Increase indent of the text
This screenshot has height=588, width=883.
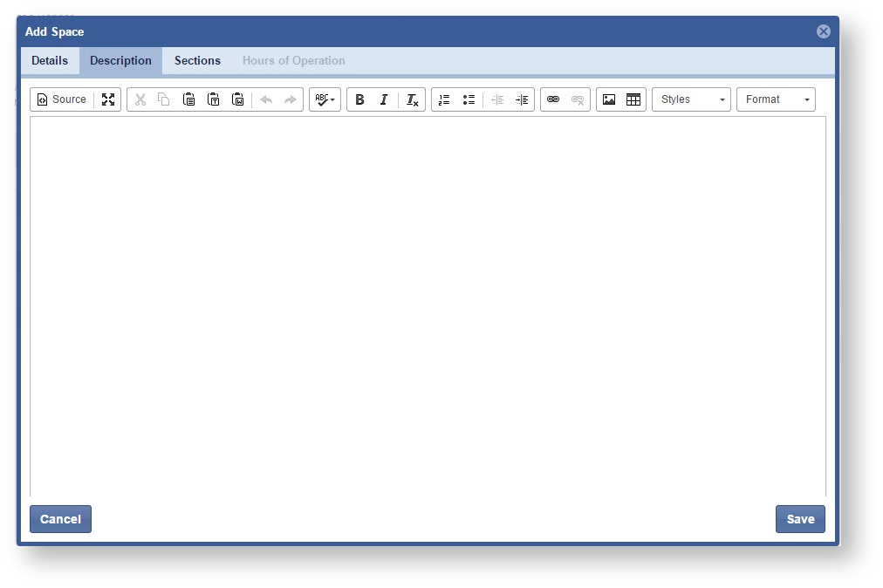[x=522, y=99]
